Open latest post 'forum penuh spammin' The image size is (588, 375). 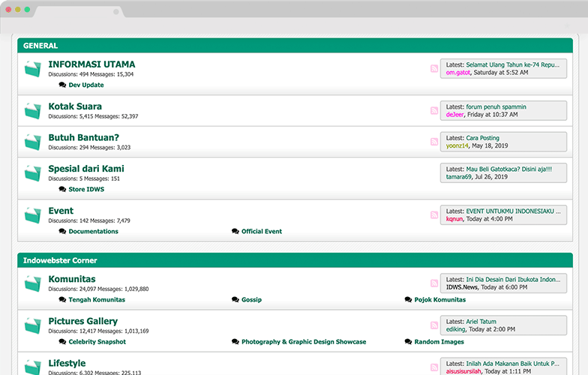coord(496,107)
